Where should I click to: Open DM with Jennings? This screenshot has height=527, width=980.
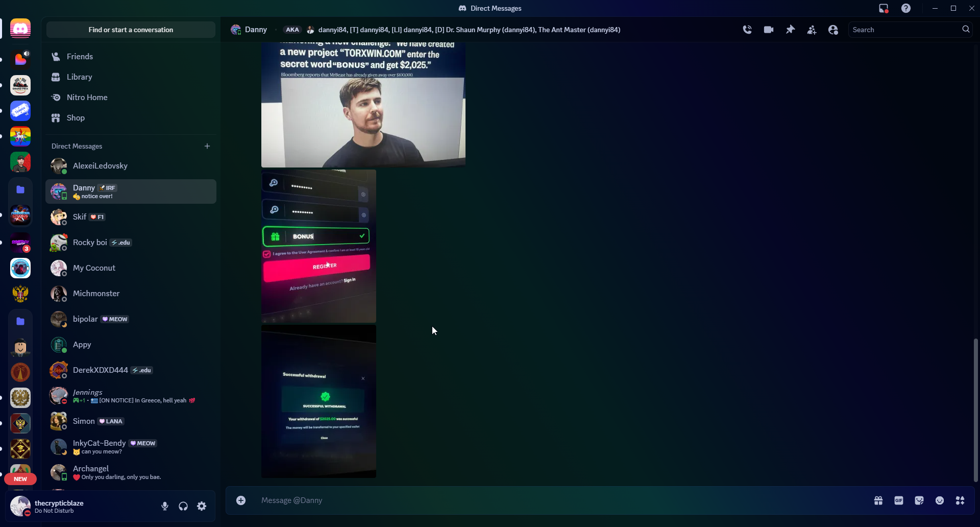pyautogui.click(x=131, y=396)
